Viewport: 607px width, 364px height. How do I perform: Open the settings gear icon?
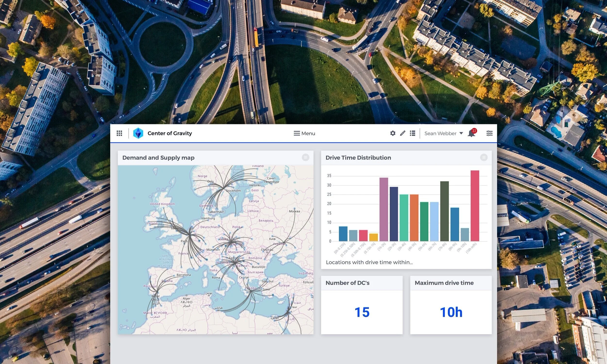pos(393,133)
